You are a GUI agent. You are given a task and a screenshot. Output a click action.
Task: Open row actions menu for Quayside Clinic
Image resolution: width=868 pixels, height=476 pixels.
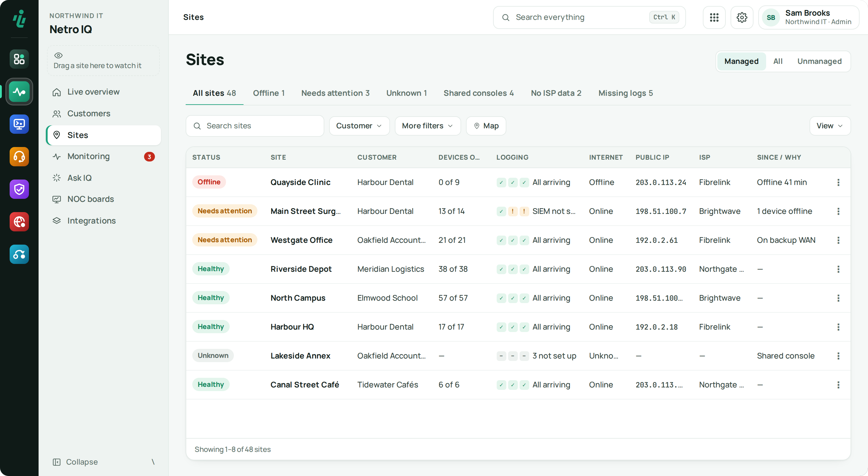(x=838, y=182)
